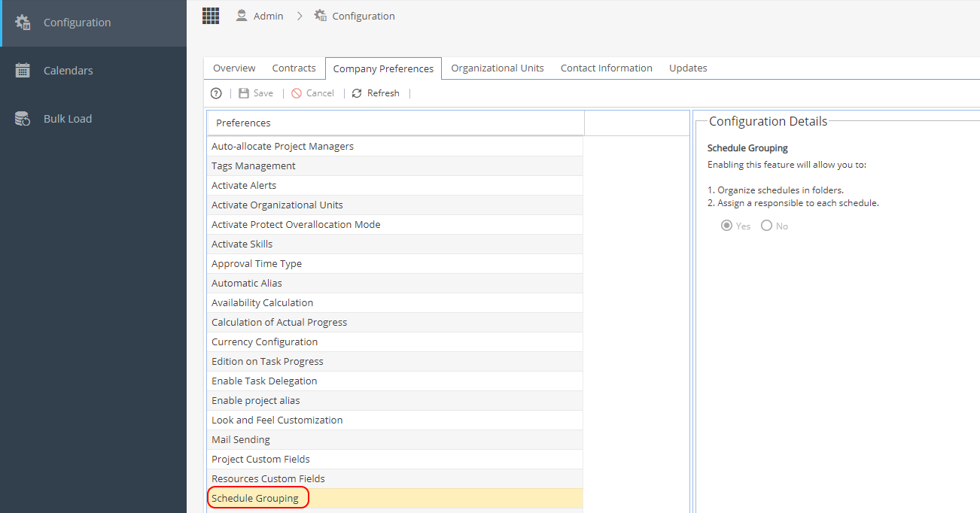Viewport: 980px width, 513px height.
Task: Select Calculation of Actual Progress row
Action: (x=394, y=323)
